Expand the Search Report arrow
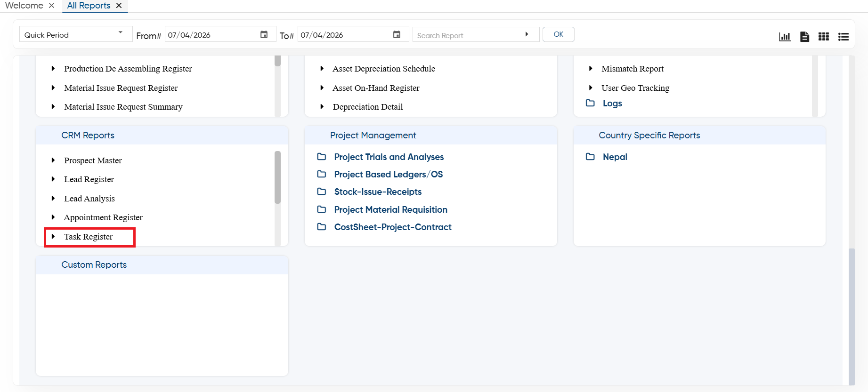868x392 pixels. pos(527,34)
